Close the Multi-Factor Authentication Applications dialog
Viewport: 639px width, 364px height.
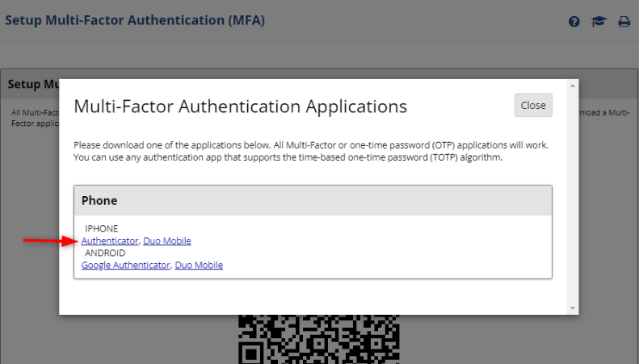(x=533, y=105)
